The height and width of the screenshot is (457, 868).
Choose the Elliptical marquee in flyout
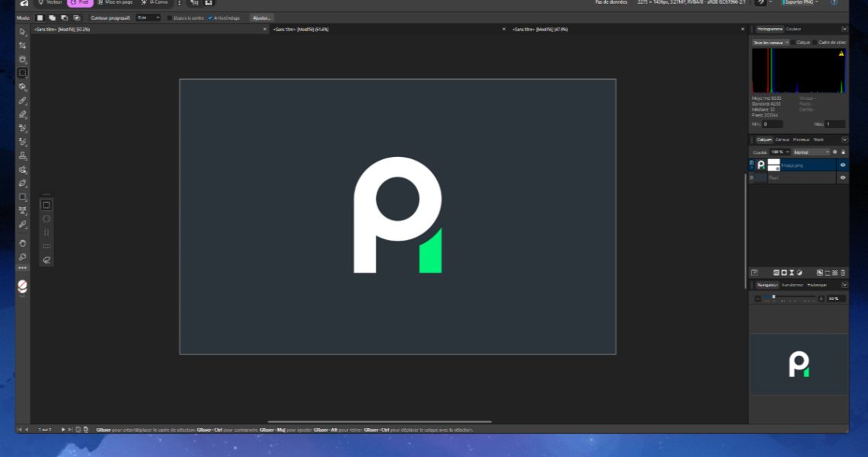pyautogui.click(x=46, y=219)
